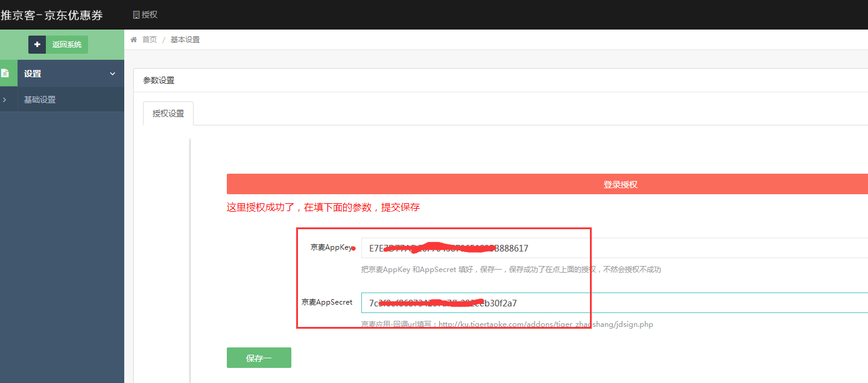Click the jdsign.php callback URL text
Viewport: 868px width, 383px height.
click(545, 324)
